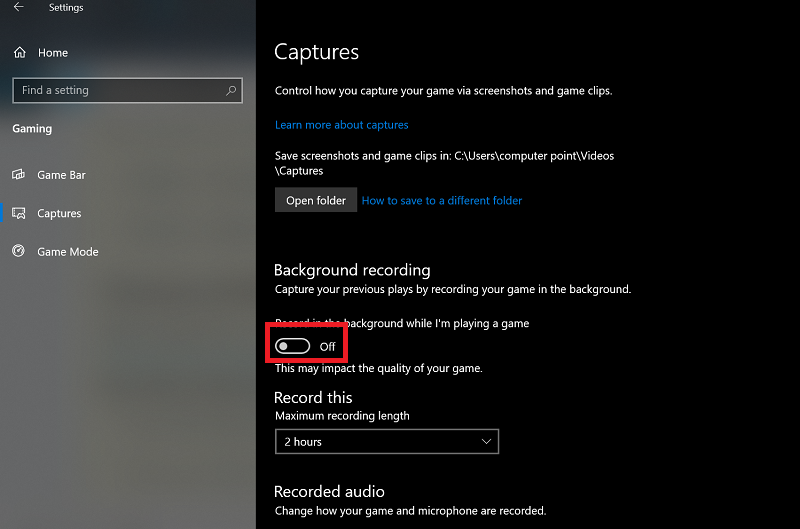
Task: Open Home from the house icon
Action: tap(19, 53)
